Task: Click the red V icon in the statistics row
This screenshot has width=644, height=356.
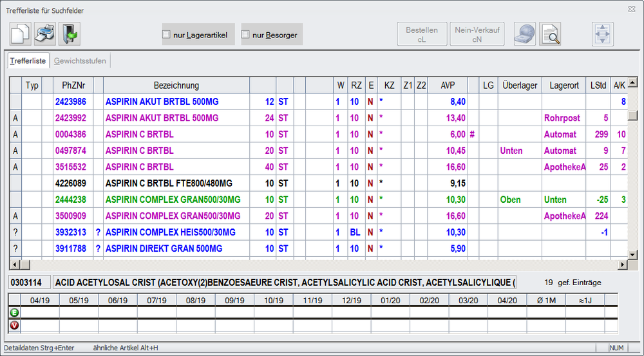Action: point(14,326)
